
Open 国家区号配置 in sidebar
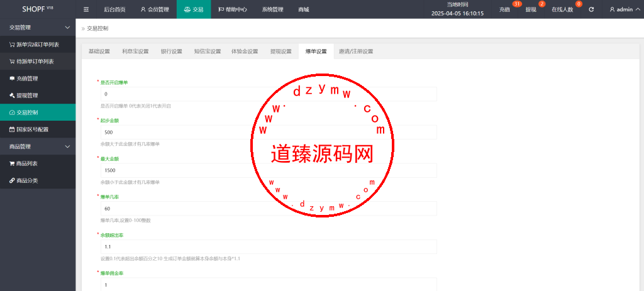coord(38,129)
